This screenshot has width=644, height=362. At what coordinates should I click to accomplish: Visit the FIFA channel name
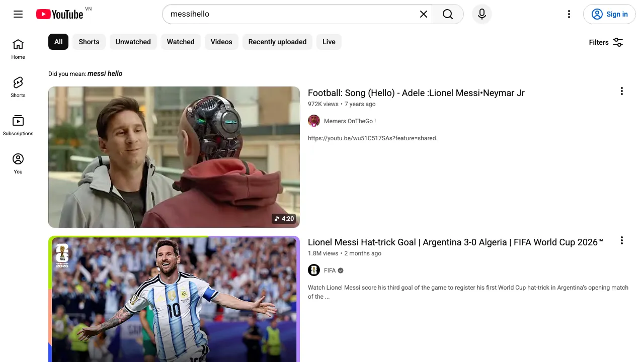point(330,270)
